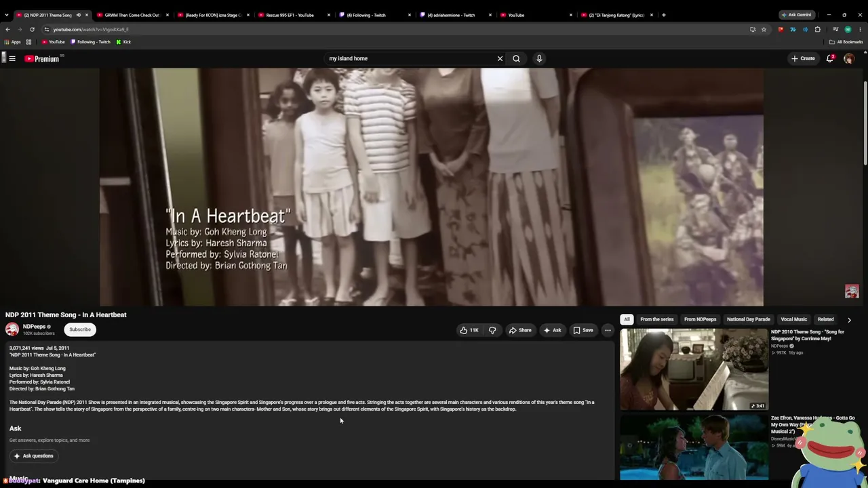Click the blue sound extension icon
The height and width of the screenshot is (488, 868).
coord(805,30)
